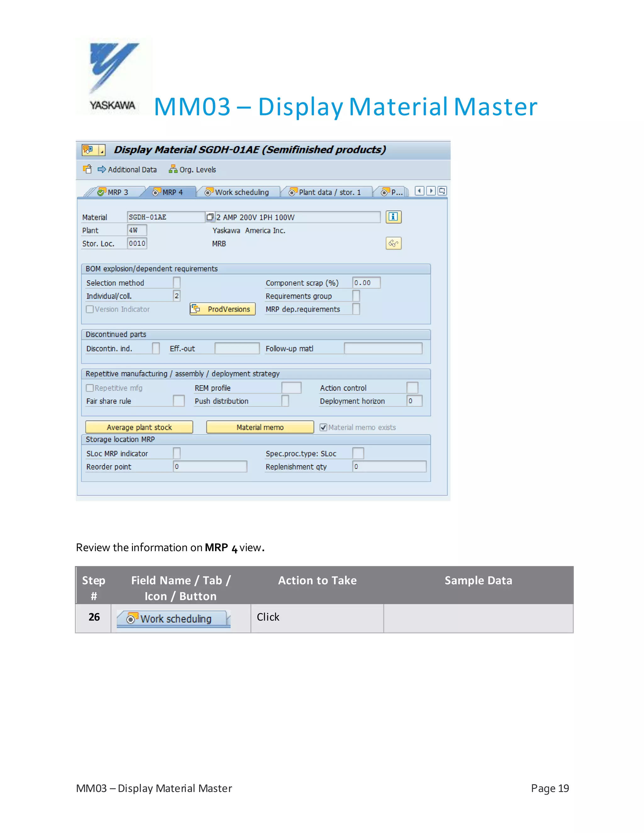Click the Action control field

tap(413, 388)
